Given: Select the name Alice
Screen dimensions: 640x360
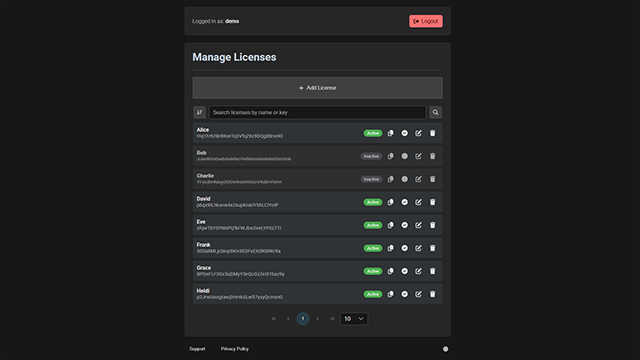Looking at the screenshot, I should point(203,130).
